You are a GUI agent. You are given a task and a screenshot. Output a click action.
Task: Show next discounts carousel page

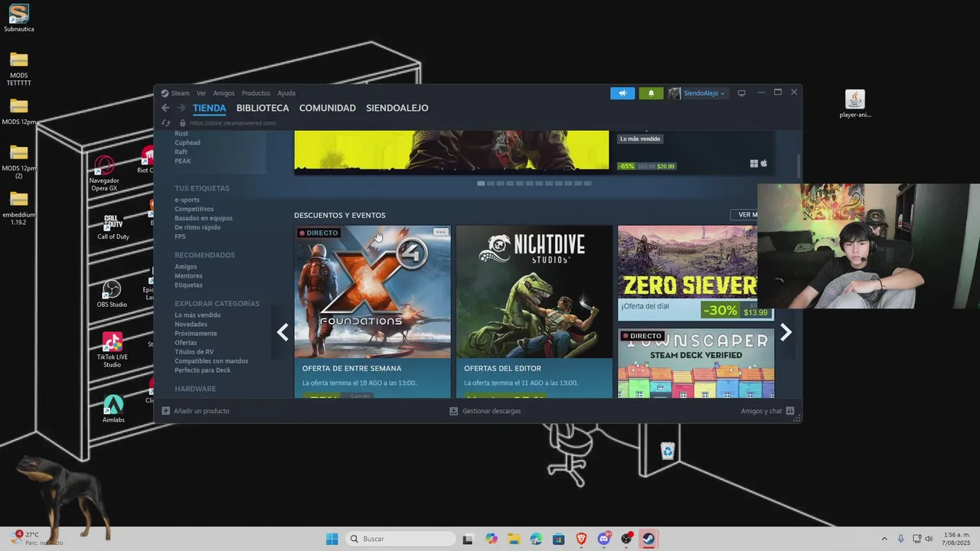[x=786, y=332]
